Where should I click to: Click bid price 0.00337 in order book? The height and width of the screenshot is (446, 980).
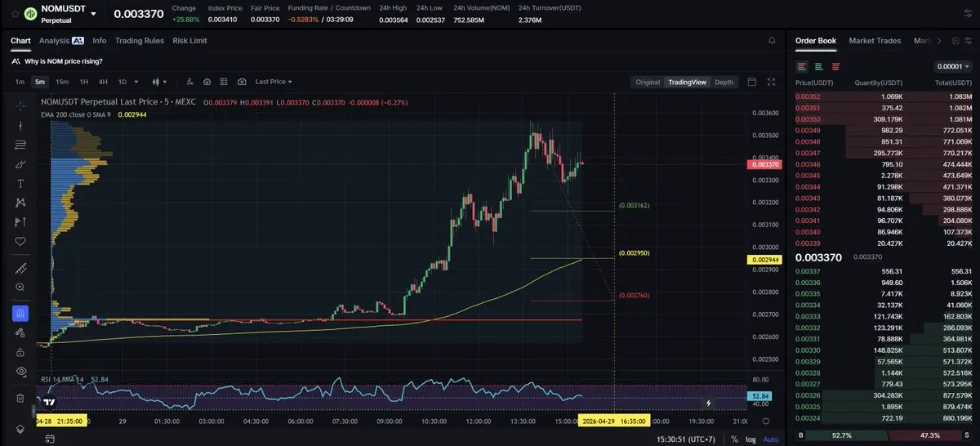[808, 271]
